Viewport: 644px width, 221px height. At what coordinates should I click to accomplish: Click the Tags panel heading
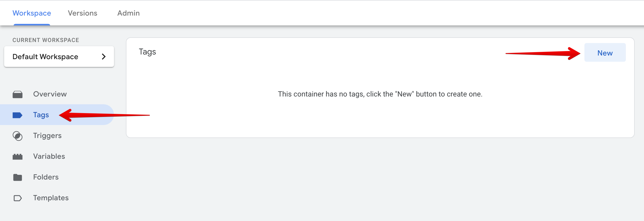pyautogui.click(x=147, y=52)
